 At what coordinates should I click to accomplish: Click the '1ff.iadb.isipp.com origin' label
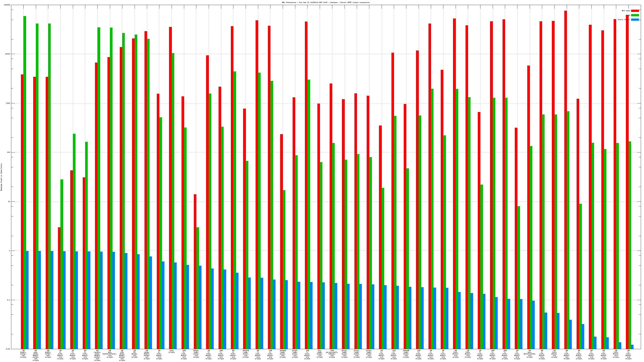[x=320, y=354]
